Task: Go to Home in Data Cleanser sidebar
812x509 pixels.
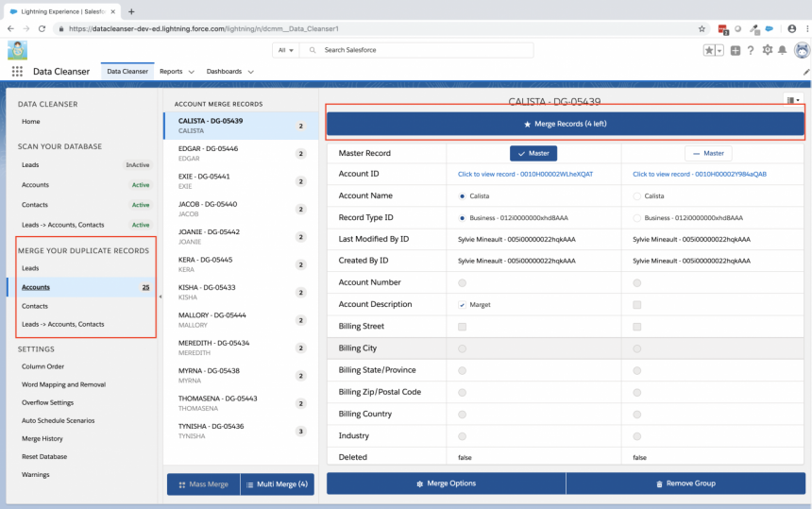Action: point(30,121)
